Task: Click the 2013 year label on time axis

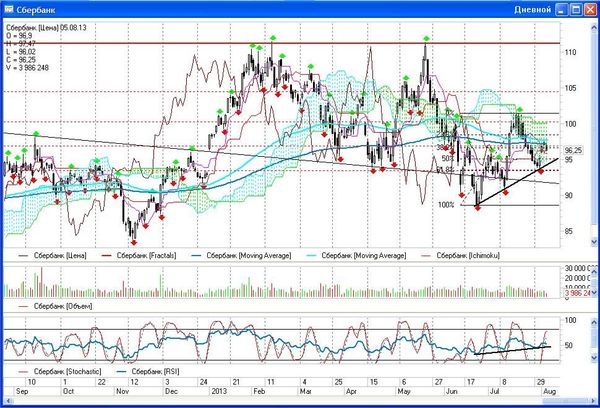Action: (219, 391)
